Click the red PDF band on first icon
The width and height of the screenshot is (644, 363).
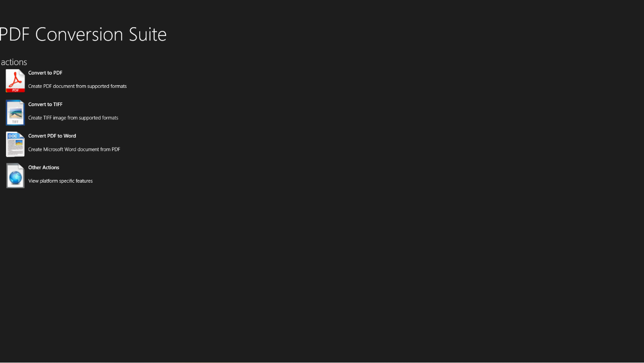15,90
